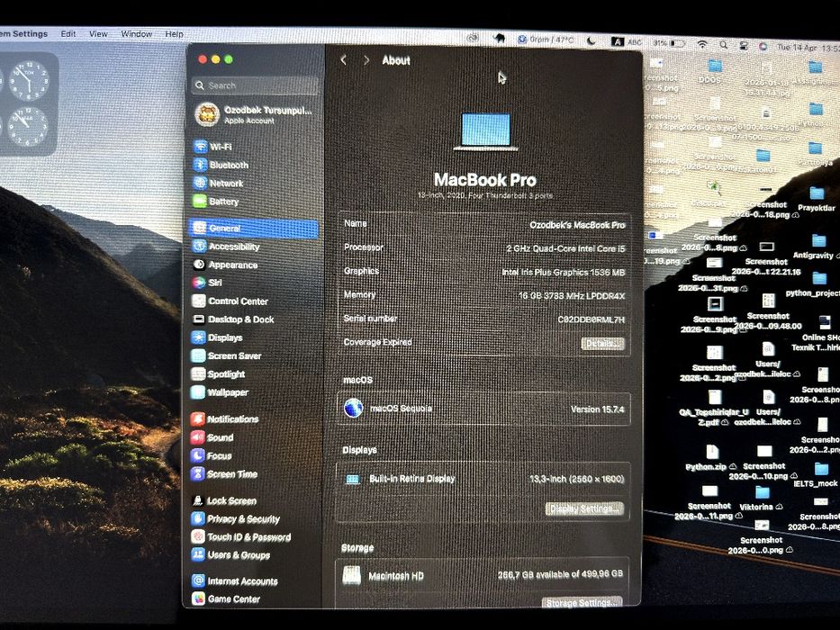Click the 'Intel Iris Plus Graphics 1536 MB' value

[x=563, y=272]
